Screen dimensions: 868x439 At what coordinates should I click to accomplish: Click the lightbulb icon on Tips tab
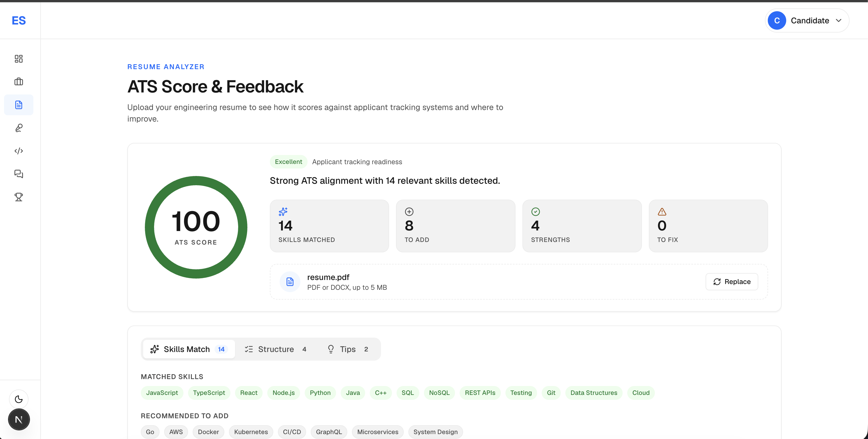[331, 349]
